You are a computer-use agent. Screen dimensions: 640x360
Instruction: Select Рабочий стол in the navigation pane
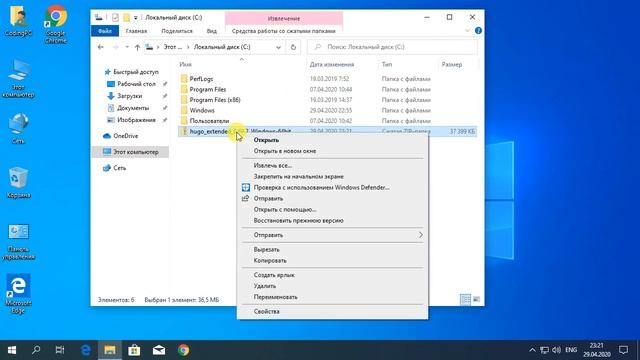137,84
